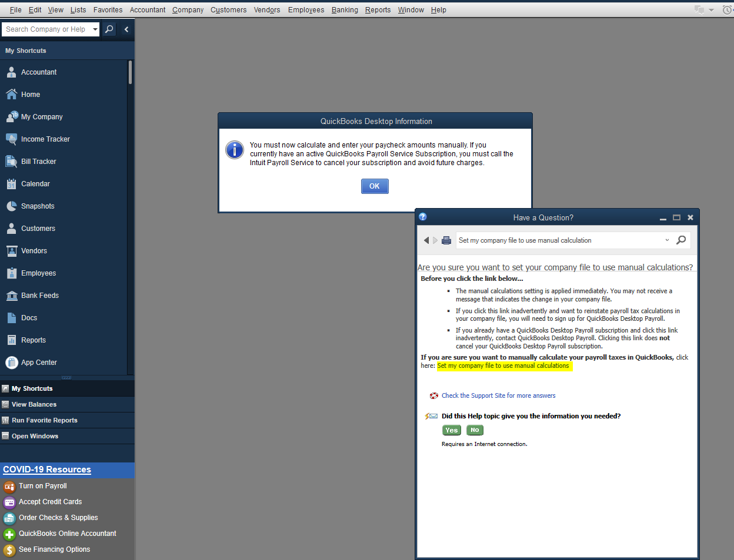Open the Window menu
This screenshot has width=734, height=560.
tap(411, 10)
